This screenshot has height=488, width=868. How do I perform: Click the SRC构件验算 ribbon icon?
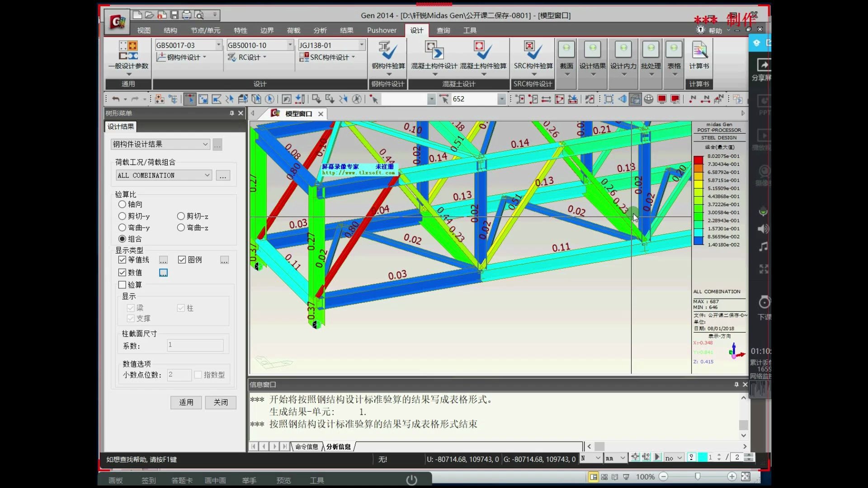tap(533, 51)
